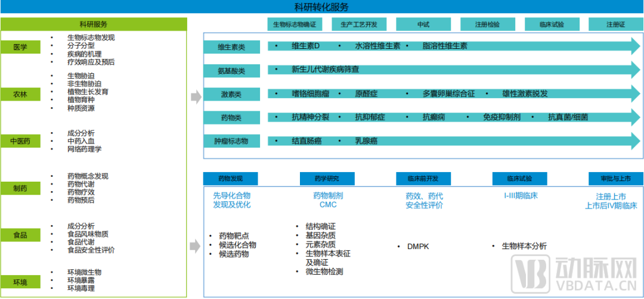Select the 分子分型 bullet
Image resolution: width=644 pixels, height=299 pixels.
[x=81, y=45]
